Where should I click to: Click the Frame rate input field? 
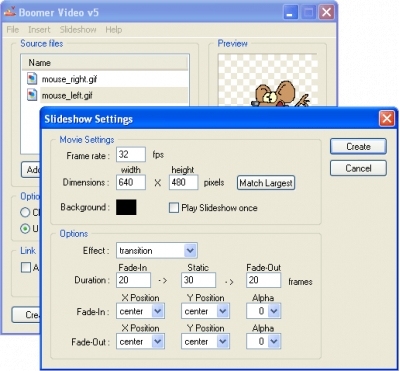(131, 155)
